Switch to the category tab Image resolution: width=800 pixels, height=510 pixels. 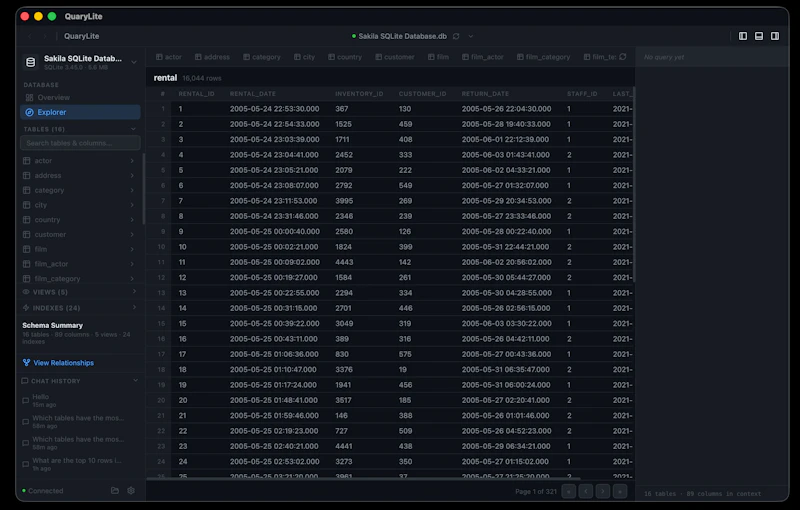click(x=262, y=57)
